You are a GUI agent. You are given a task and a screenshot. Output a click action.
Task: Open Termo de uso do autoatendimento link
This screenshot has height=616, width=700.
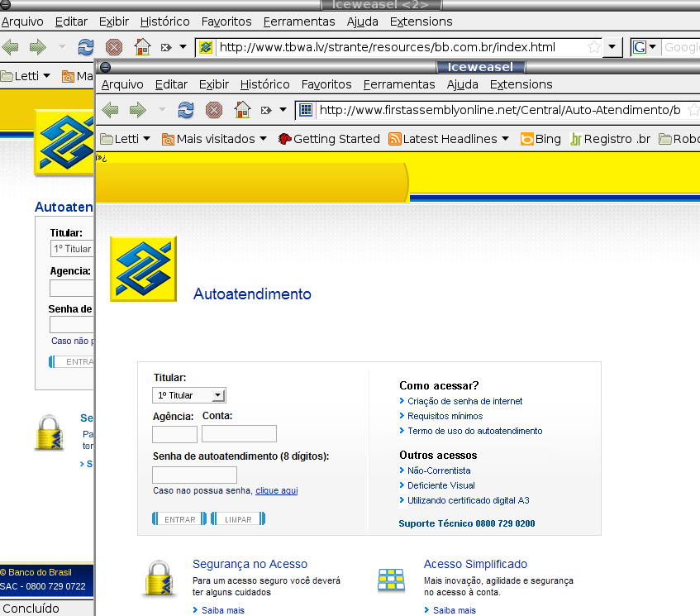(475, 431)
